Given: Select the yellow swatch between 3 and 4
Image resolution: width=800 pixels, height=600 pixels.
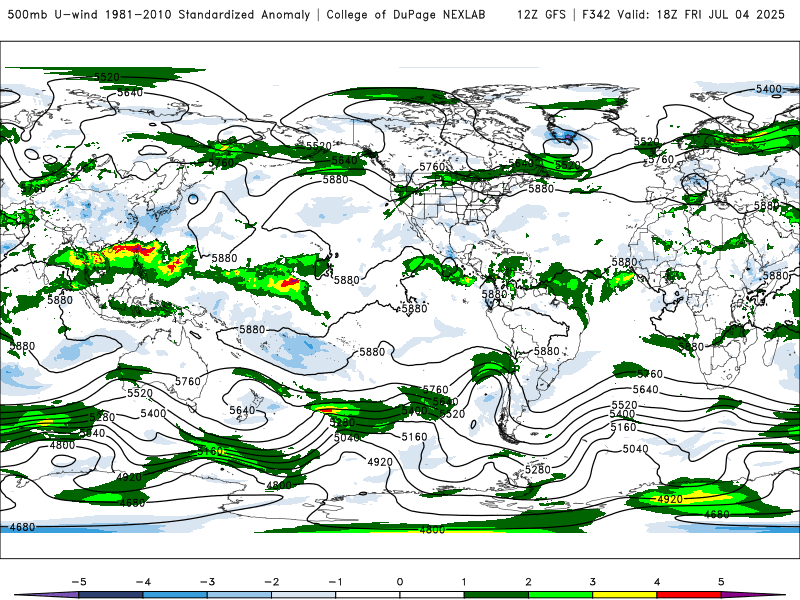Looking at the screenshot, I should pyautogui.click(x=625, y=595).
